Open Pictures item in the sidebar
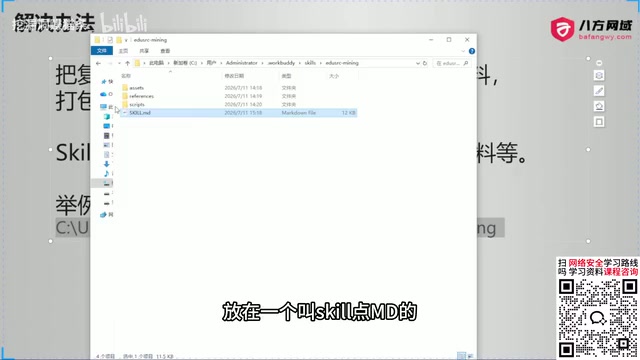This screenshot has height=360, width=640. point(107,145)
